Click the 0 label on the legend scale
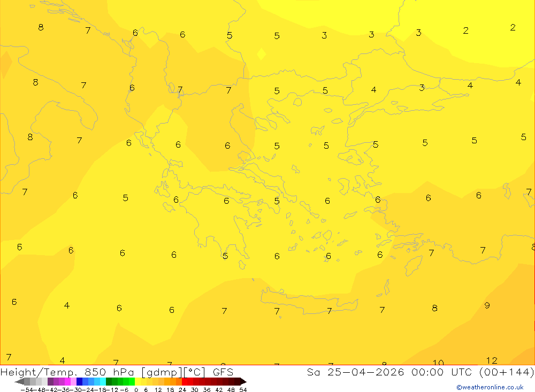Viewport: 535px width, 392px height. pos(136,390)
